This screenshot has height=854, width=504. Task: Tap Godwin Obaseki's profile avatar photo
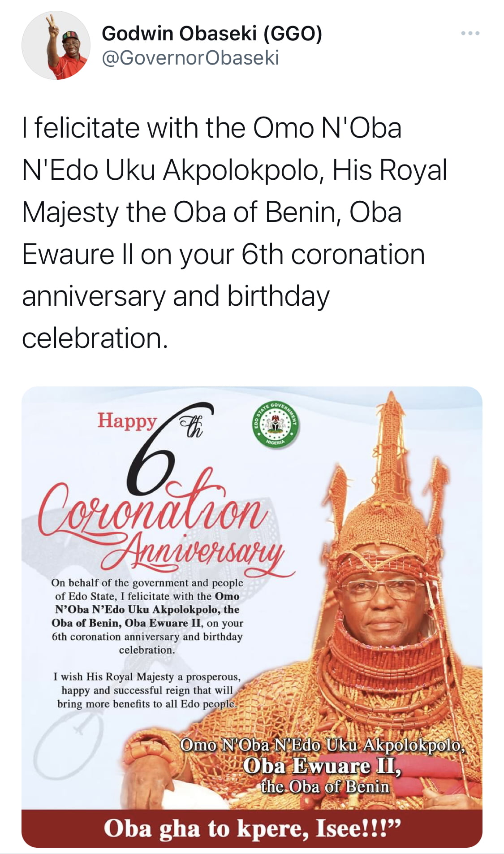tap(56, 46)
